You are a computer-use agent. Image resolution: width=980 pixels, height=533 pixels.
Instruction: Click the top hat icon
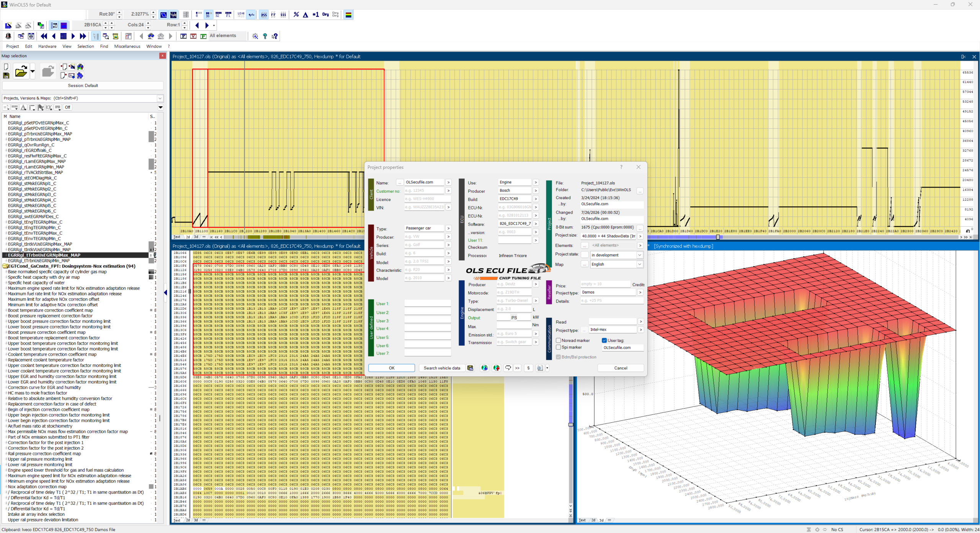8,36
